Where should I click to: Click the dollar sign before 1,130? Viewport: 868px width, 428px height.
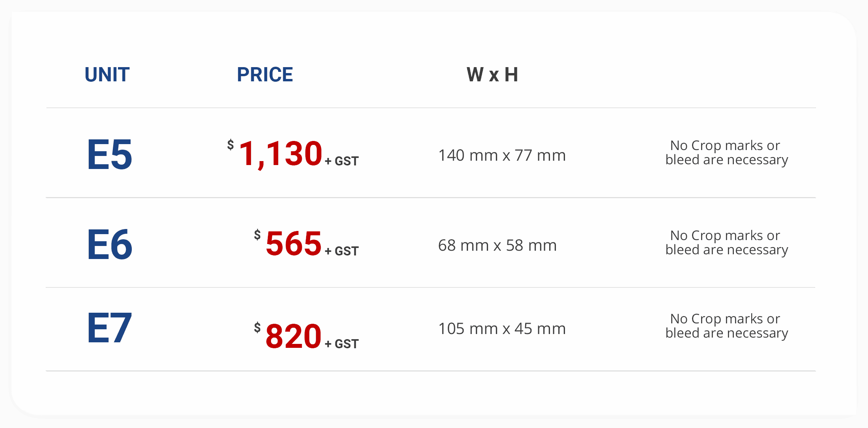tap(230, 145)
